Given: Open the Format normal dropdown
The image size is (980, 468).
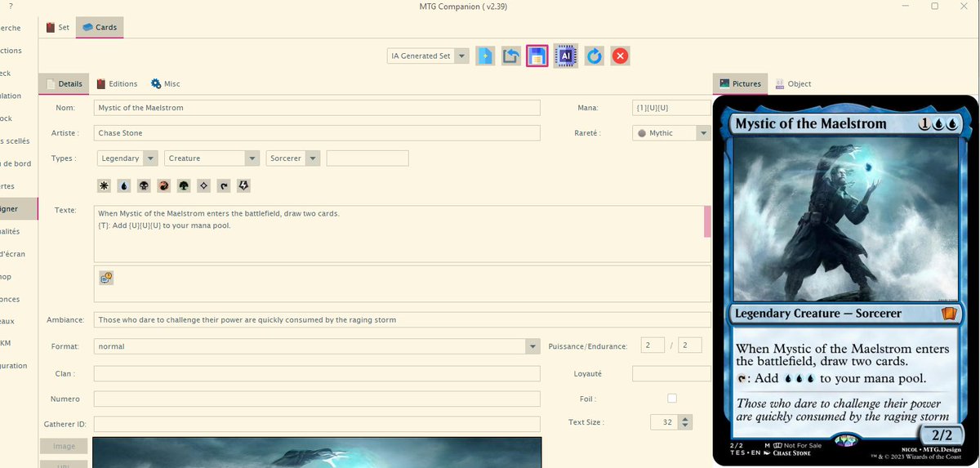Looking at the screenshot, I should click(x=317, y=346).
